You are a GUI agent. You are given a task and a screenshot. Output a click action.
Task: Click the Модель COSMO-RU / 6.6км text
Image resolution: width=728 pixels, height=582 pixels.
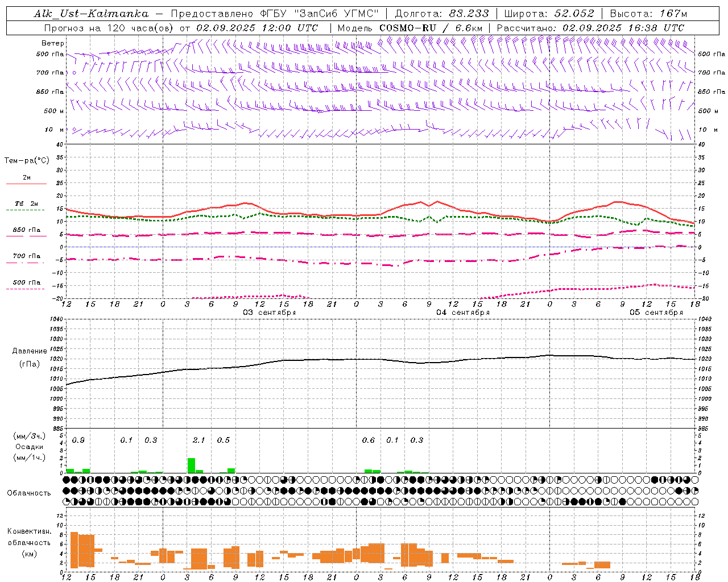(410, 28)
